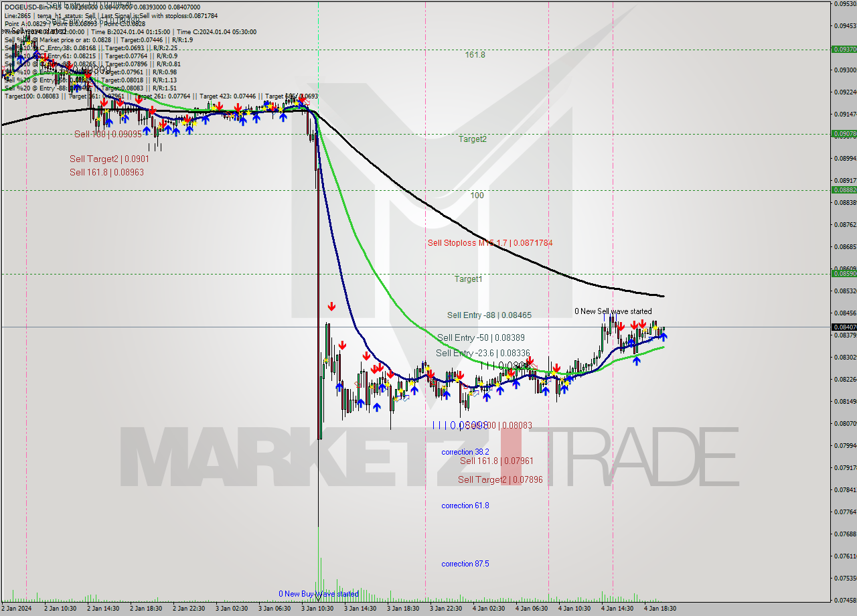Click the Sell Entry -23.6 | 0.08336 label
Screen dimensions: 857x616
pyautogui.click(x=483, y=353)
